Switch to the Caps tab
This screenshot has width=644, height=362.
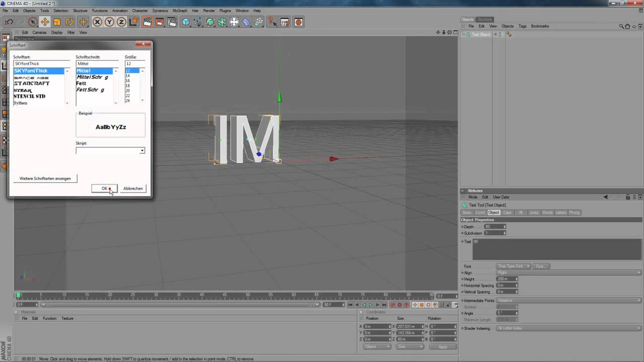[x=507, y=213]
